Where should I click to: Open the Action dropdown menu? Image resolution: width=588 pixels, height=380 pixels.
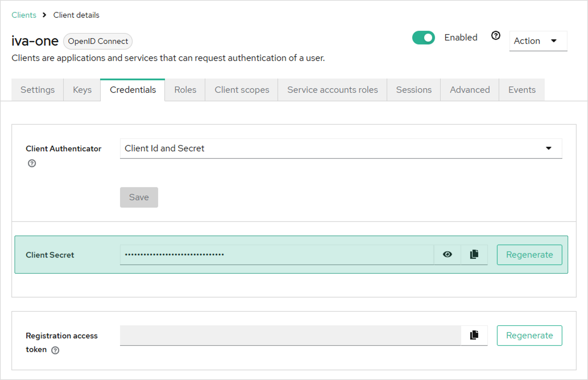pyautogui.click(x=538, y=41)
